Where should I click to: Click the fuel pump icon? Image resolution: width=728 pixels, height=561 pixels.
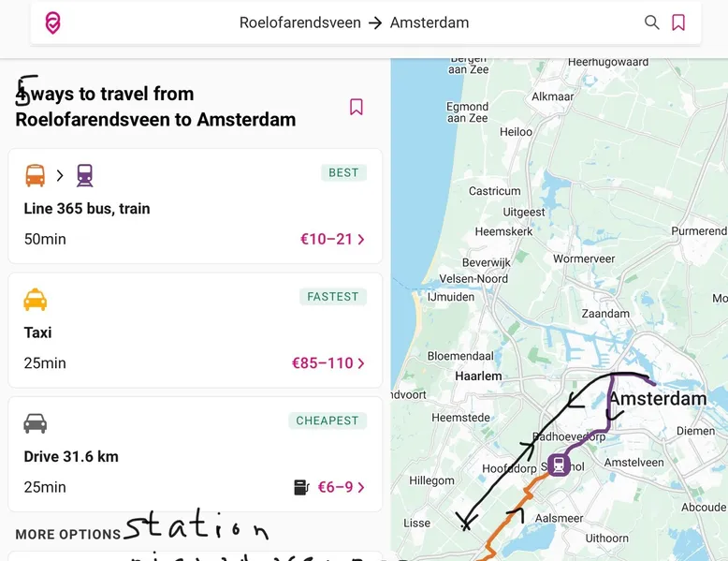point(301,487)
